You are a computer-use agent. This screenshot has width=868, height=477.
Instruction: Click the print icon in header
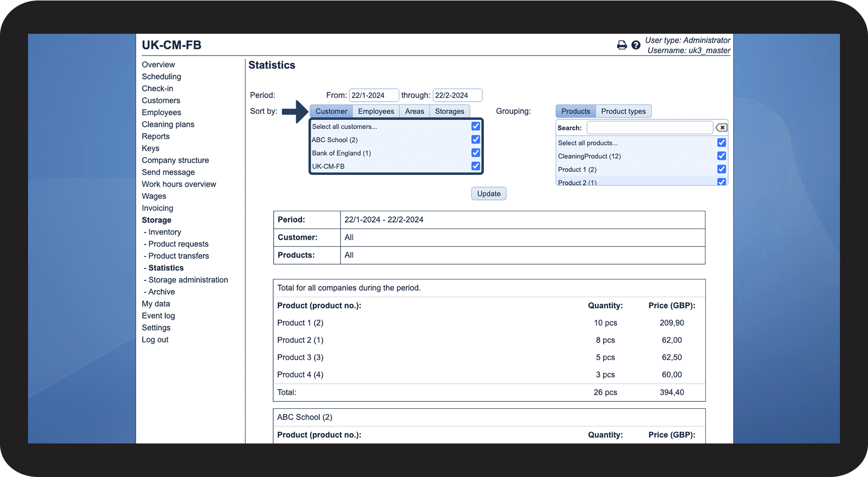point(621,45)
